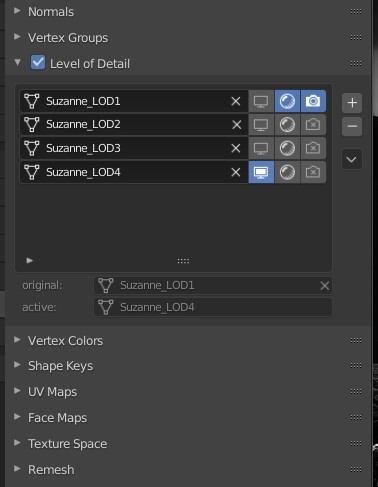The image size is (378, 487).
Task: Click the Vertex Groups panel drag grip
Action: pos(356,37)
